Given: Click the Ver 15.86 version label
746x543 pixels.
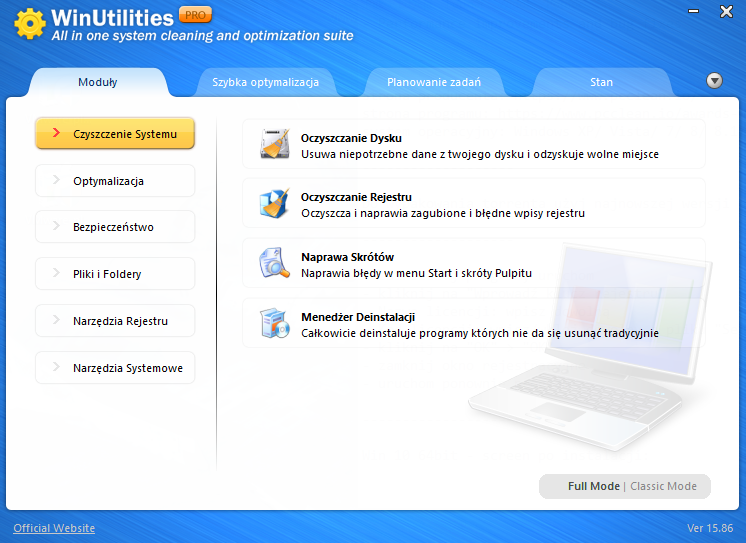Looking at the screenshot, I should click(710, 528).
